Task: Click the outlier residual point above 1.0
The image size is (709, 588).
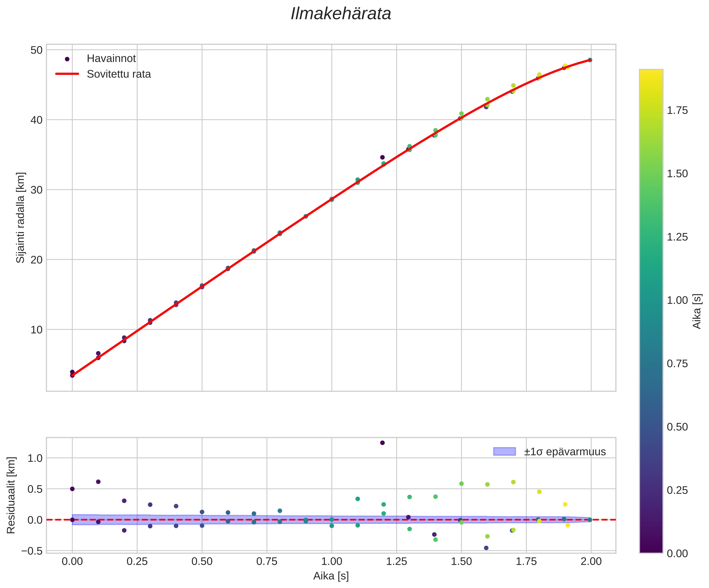Action: [x=382, y=443]
